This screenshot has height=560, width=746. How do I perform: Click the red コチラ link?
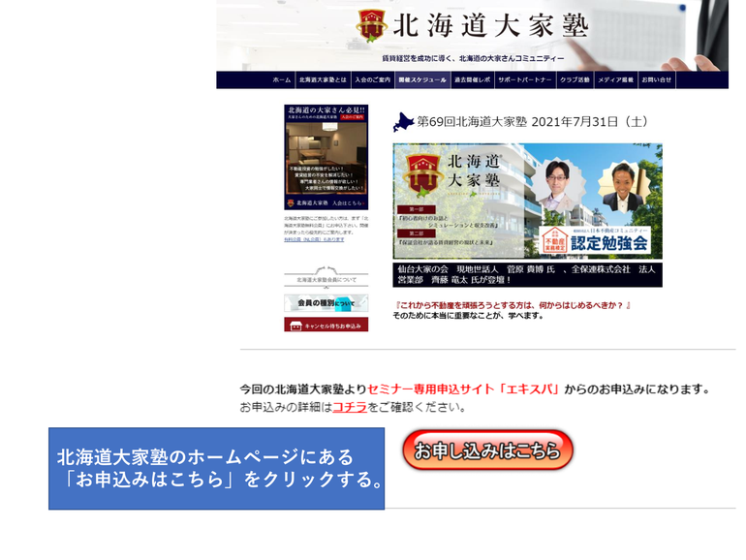click(349, 407)
